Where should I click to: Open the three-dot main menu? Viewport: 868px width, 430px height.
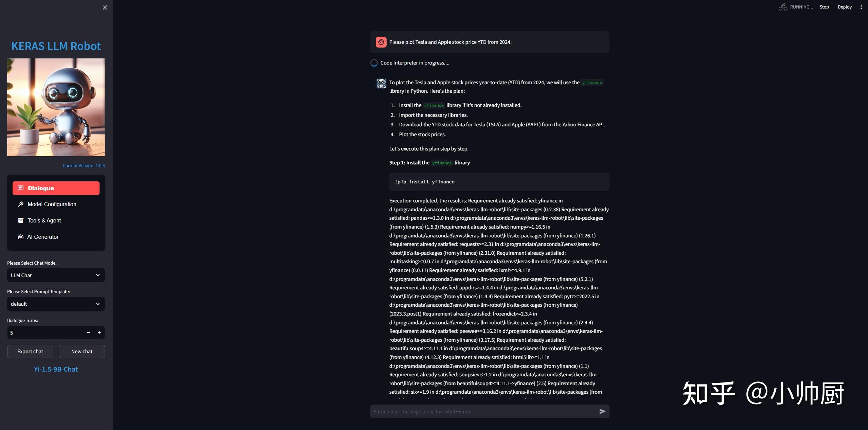coord(861,7)
